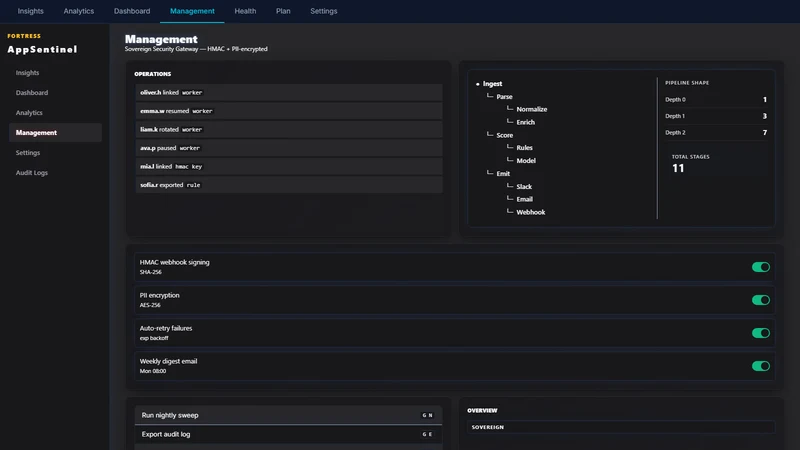Select 'oliver.h linked worker' operation row
Screen dimensions: 800x450
[289, 92]
